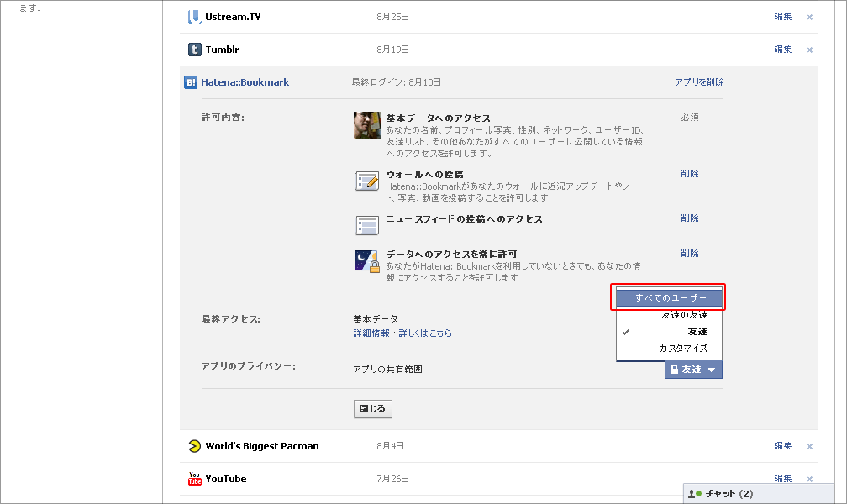Screen dimensions: 847x504
Task: Open the Hatena::Bookmark app link
Action: coord(245,82)
